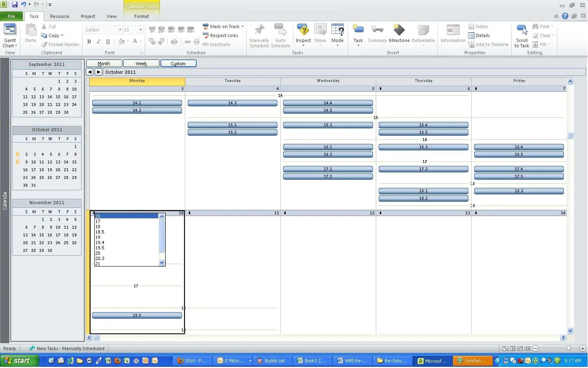This screenshot has width=588, height=368.
Task: Go to next month arrow
Action: (98, 72)
